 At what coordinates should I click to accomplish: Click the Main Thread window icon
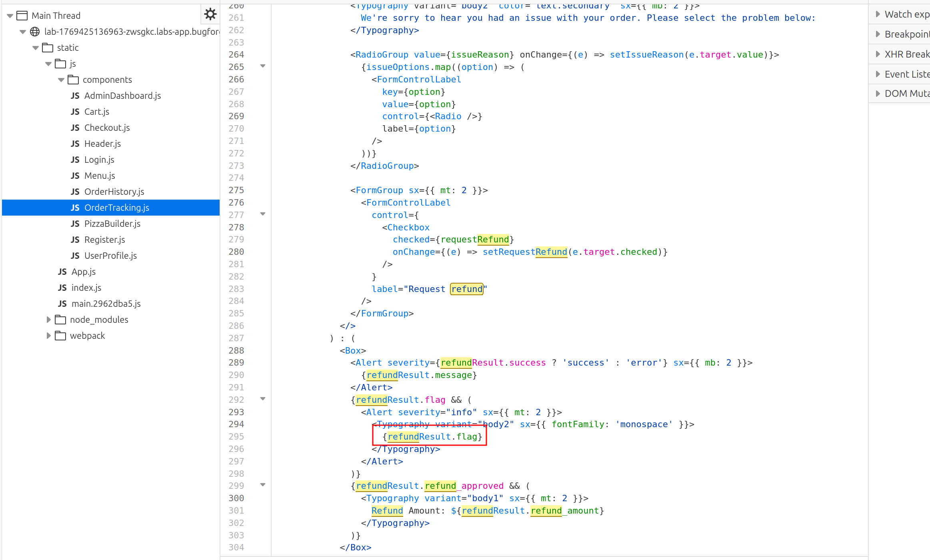tap(22, 16)
